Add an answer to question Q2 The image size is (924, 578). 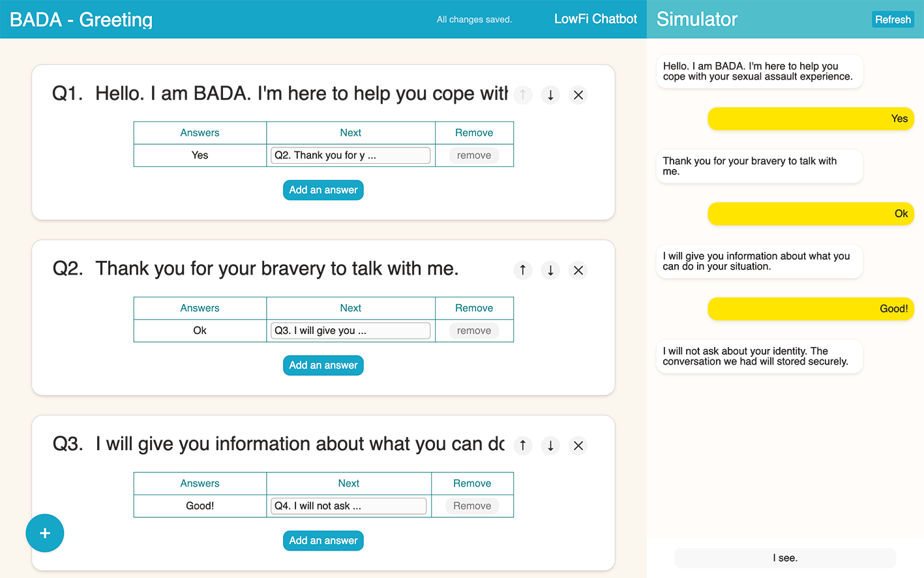323,365
